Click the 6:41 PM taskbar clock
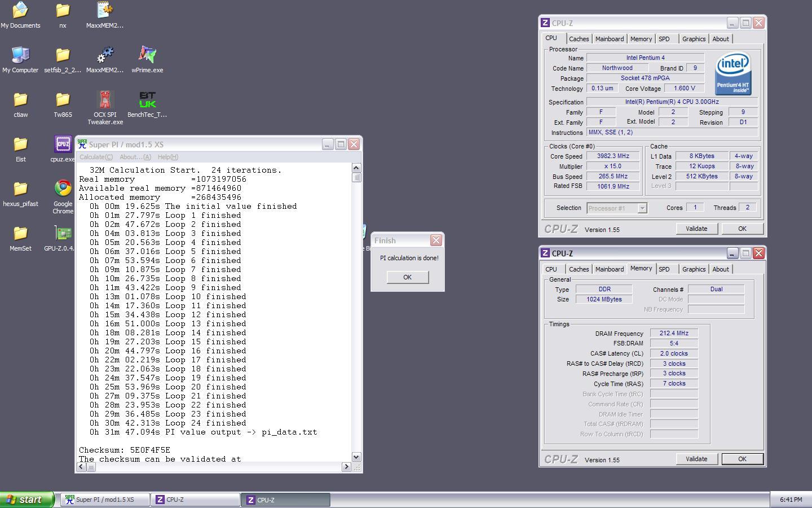The width and height of the screenshot is (812, 508). click(791, 500)
